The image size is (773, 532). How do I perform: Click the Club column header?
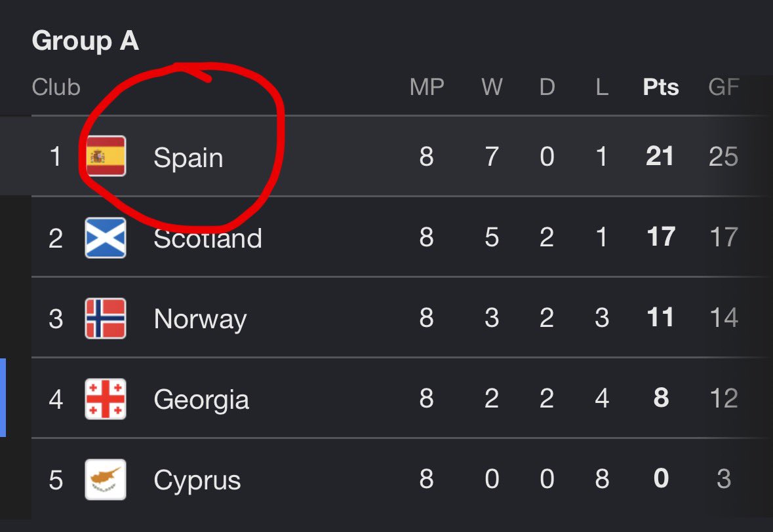click(56, 87)
